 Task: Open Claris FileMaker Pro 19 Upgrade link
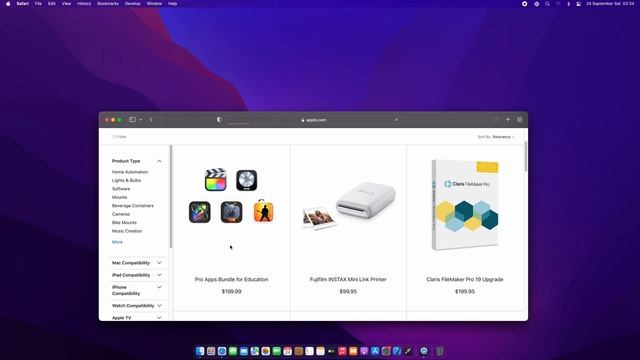(464, 279)
